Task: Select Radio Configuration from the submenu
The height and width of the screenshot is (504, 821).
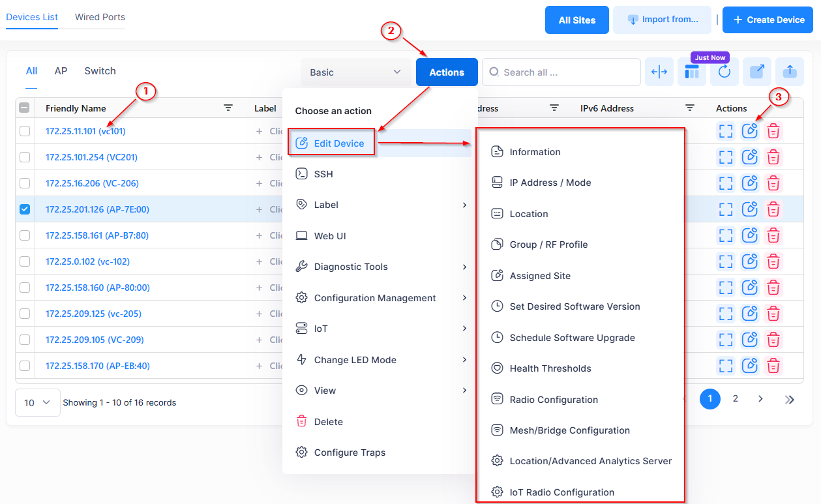Action: coord(554,400)
